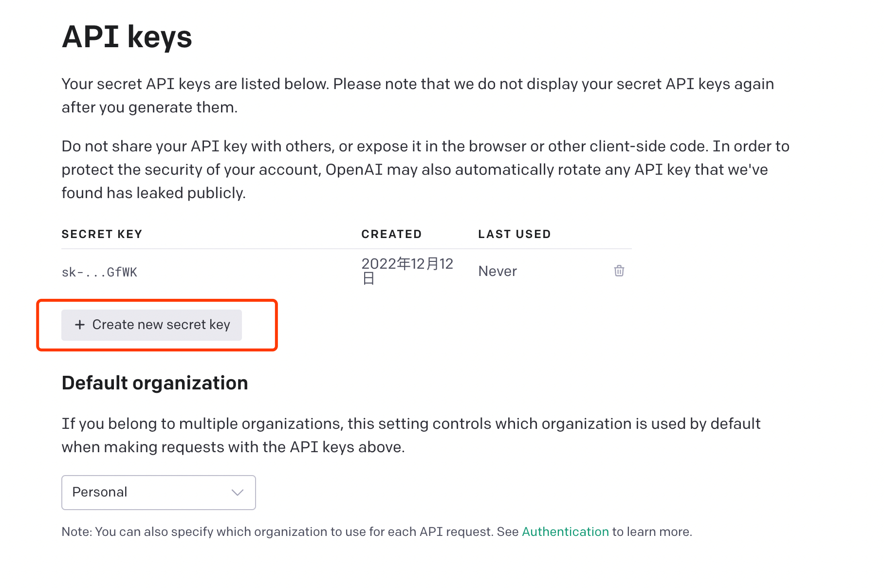Click the API keys page heading
This screenshot has height=588, width=885.
tap(127, 37)
